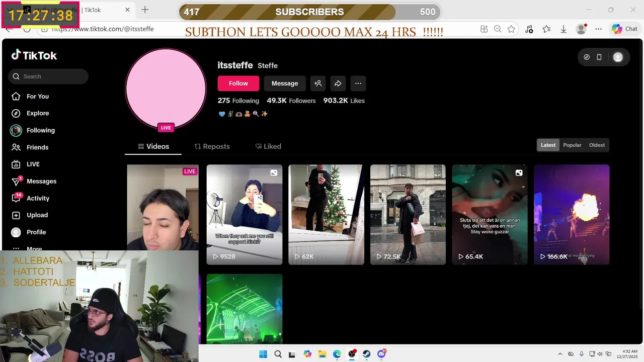Click the Explore compass icon

click(x=16, y=113)
